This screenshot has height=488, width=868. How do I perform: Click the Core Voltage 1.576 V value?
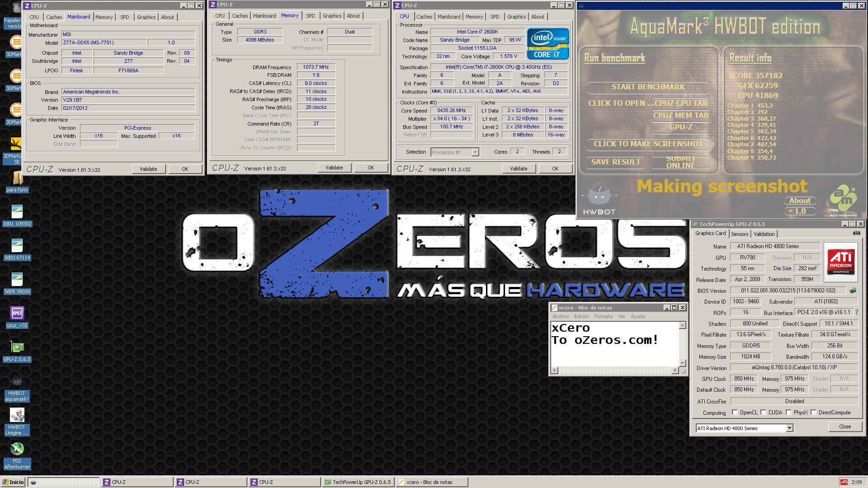tap(508, 56)
